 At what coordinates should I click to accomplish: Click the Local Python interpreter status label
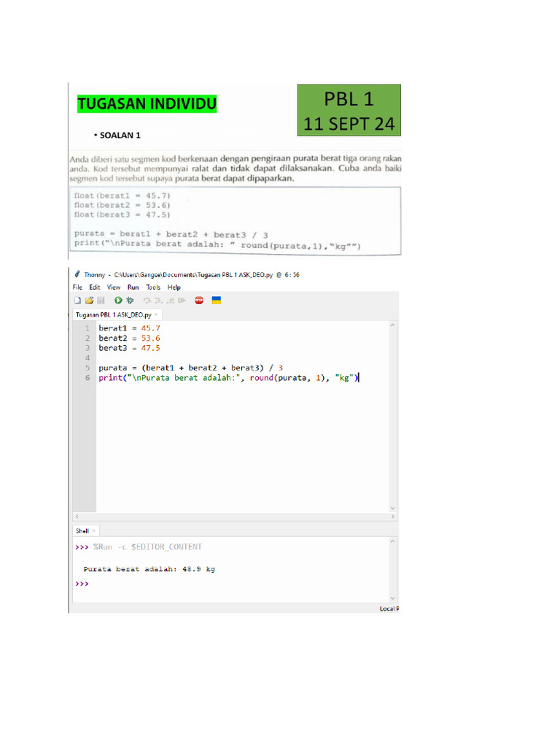[389, 609]
